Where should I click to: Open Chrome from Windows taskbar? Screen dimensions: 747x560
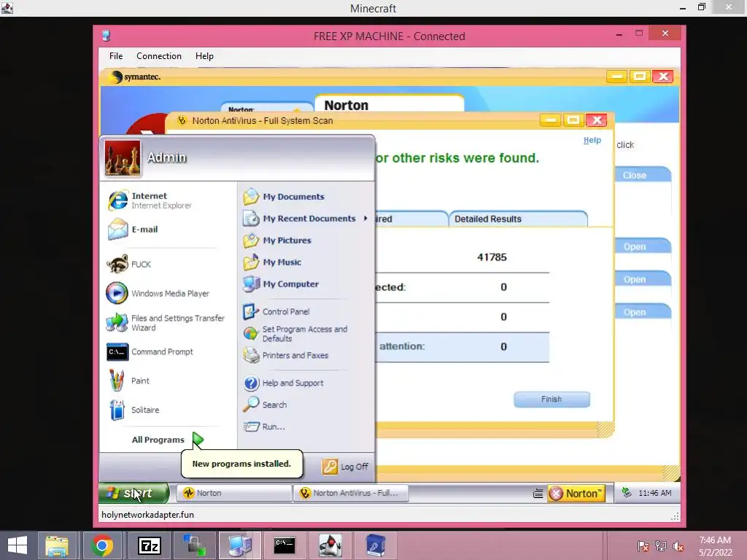coord(101,545)
